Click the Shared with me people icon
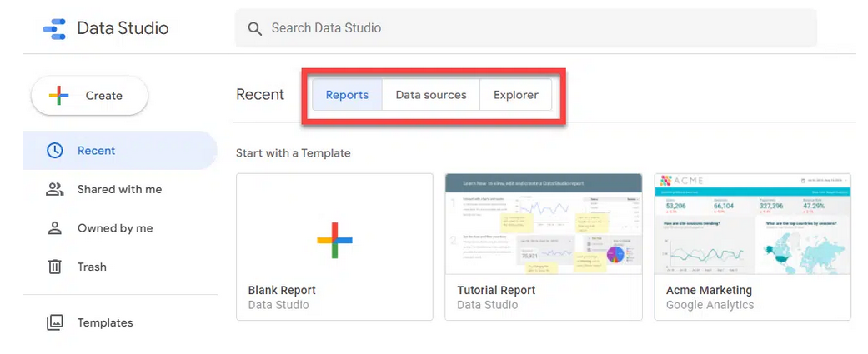Screen dimensions: 868x354 (x=55, y=190)
